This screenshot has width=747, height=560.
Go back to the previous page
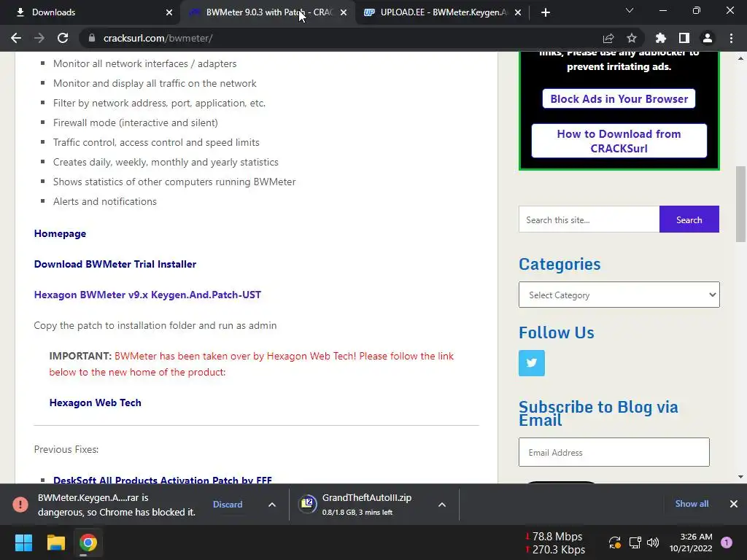click(x=16, y=38)
